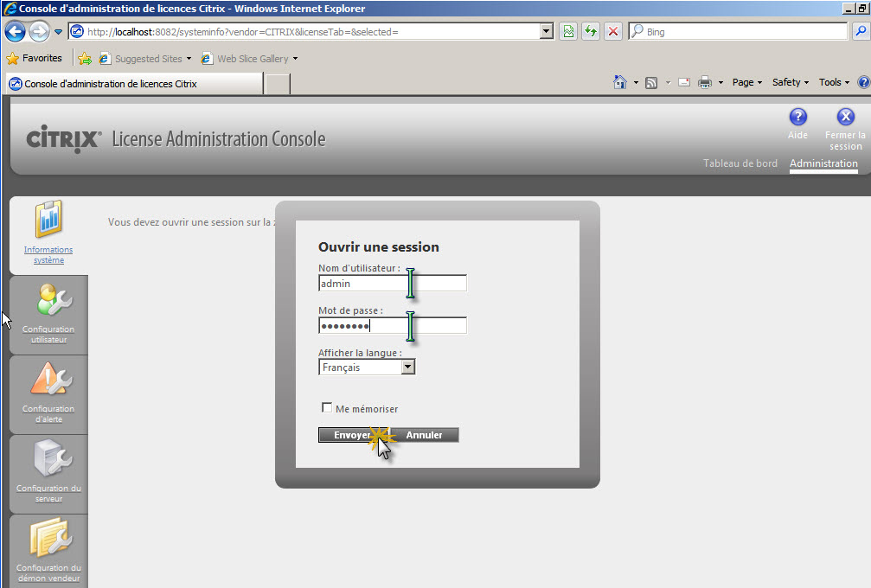Open the Favorites star button
The width and height of the screenshot is (871, 588).
click(x=34, y=58)
